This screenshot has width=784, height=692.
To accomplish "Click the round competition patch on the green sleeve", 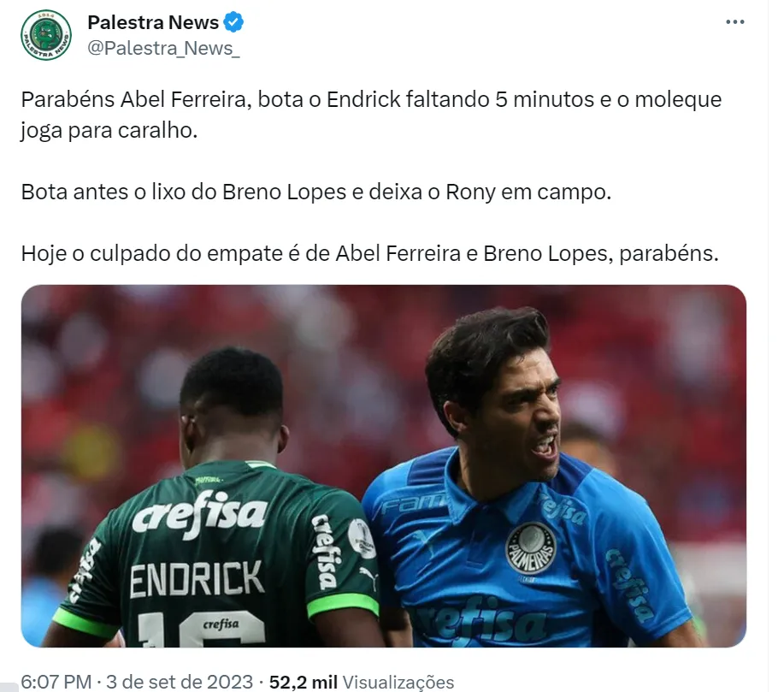I will tap(361, 538).
